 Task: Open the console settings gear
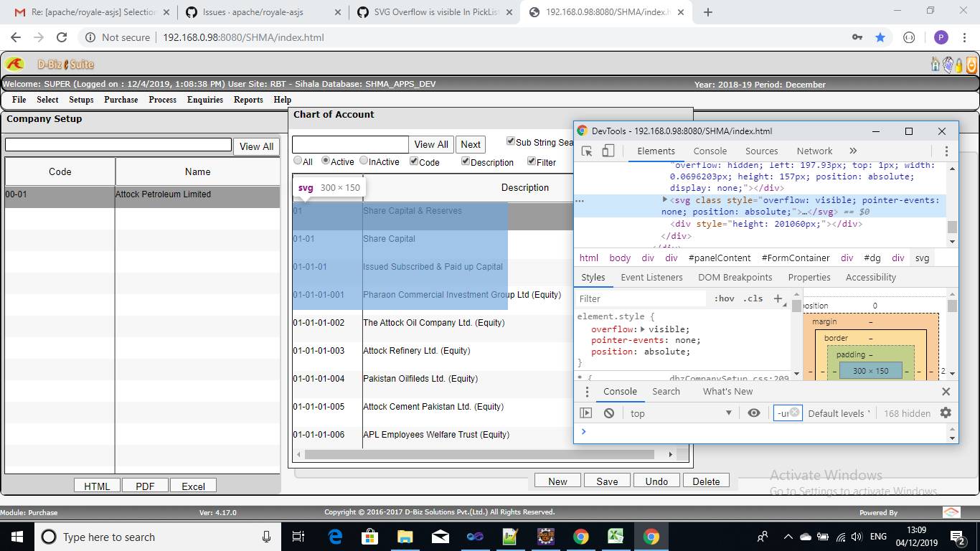[946, 413]
